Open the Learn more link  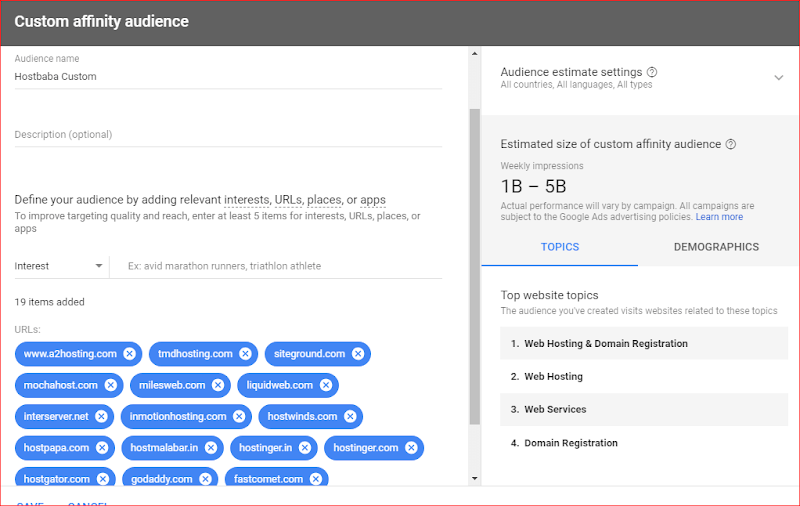point(719,217)
